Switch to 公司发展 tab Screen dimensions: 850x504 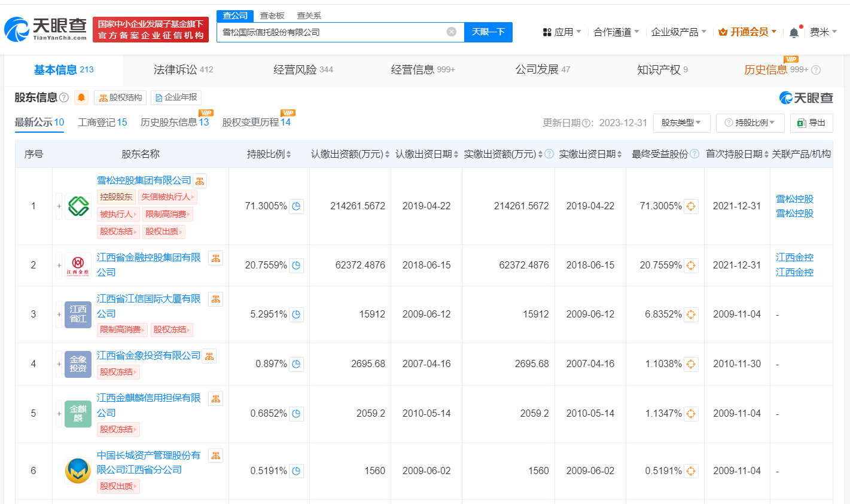(543, 70)
